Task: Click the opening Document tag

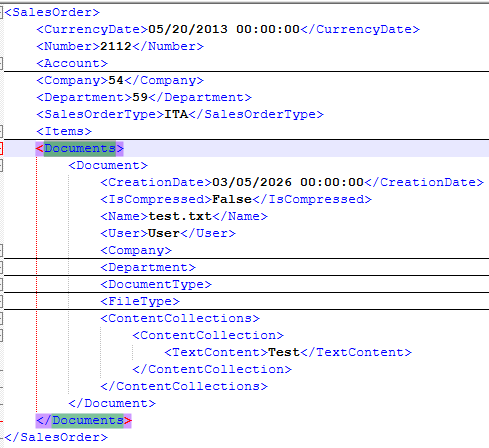Action: [108, 165]
